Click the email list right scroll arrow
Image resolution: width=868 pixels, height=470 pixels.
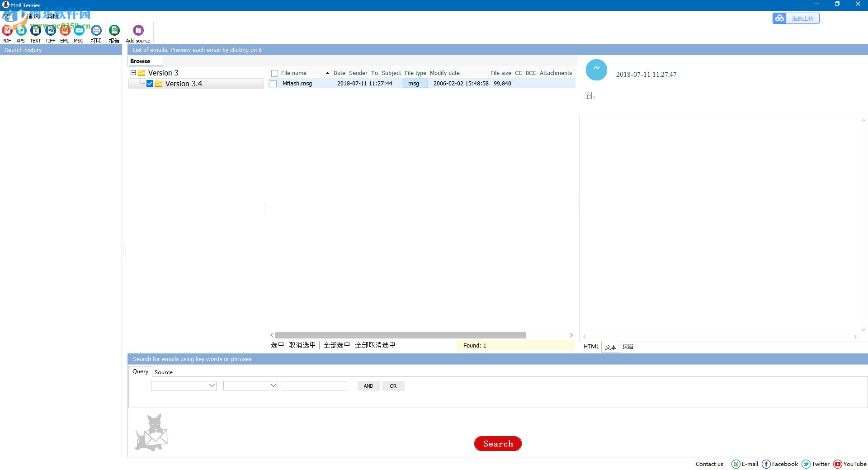(x=571, y=335)
